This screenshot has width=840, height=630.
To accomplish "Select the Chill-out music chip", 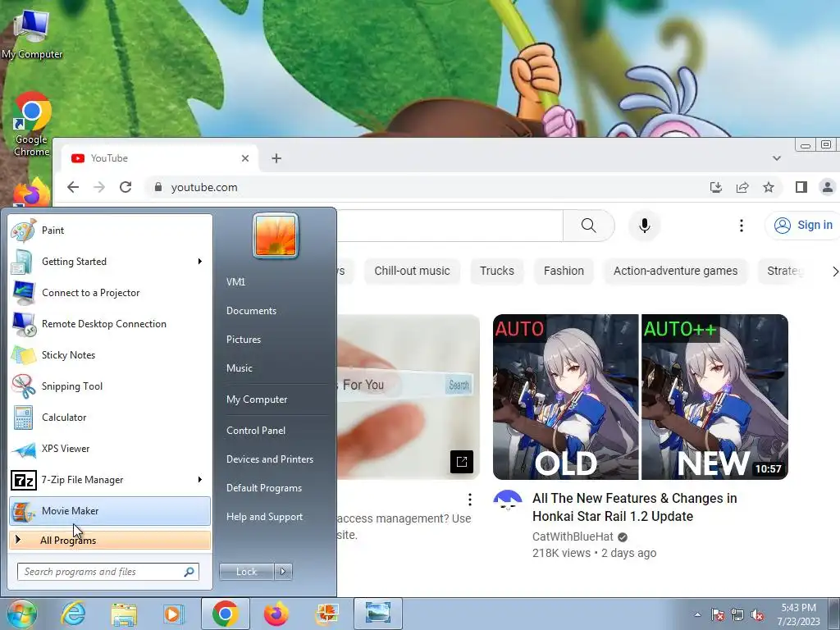I will point(412,271).
